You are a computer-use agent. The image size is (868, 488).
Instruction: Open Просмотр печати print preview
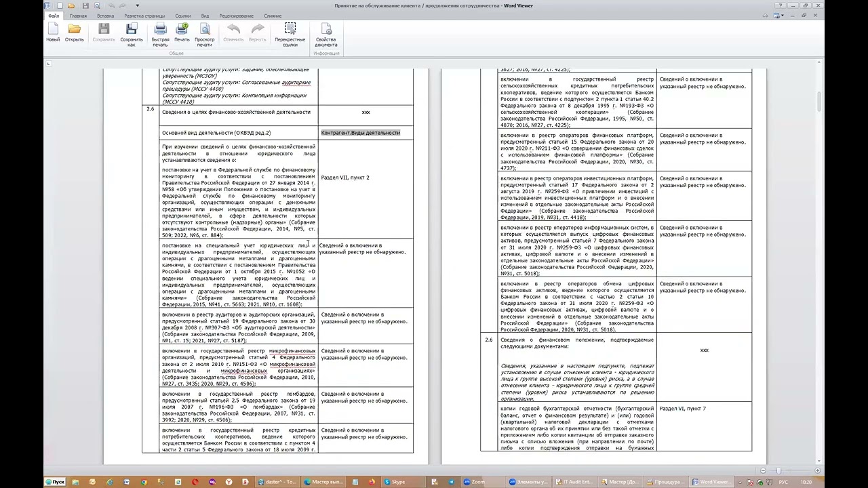pyautogui.click(x=205, y=35)
